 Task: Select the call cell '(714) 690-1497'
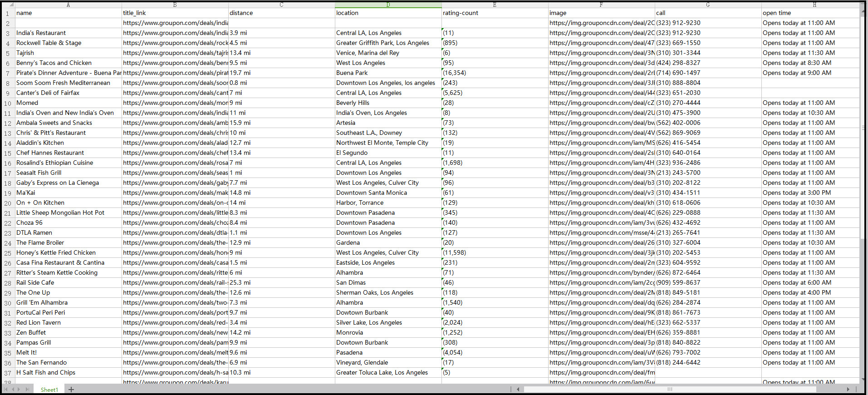click(x=708, y=73)
